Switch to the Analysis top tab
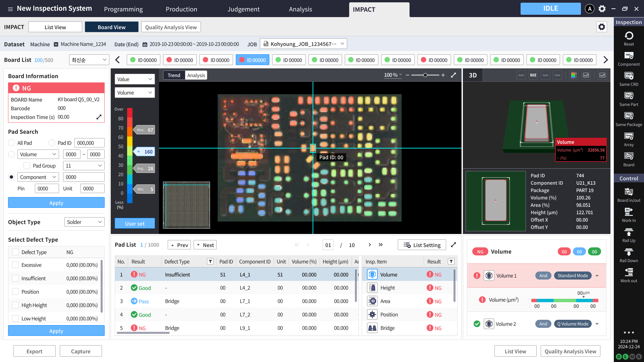 coord(301,9)
